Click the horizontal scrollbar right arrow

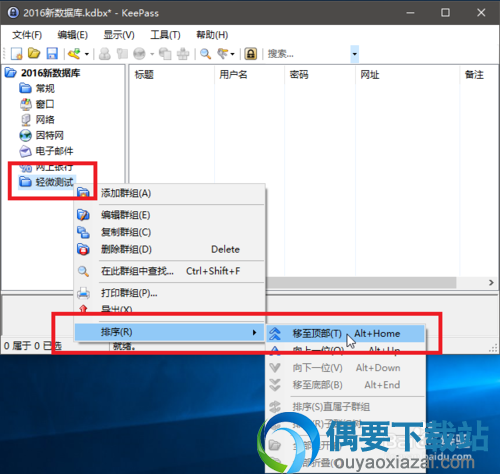491,282
